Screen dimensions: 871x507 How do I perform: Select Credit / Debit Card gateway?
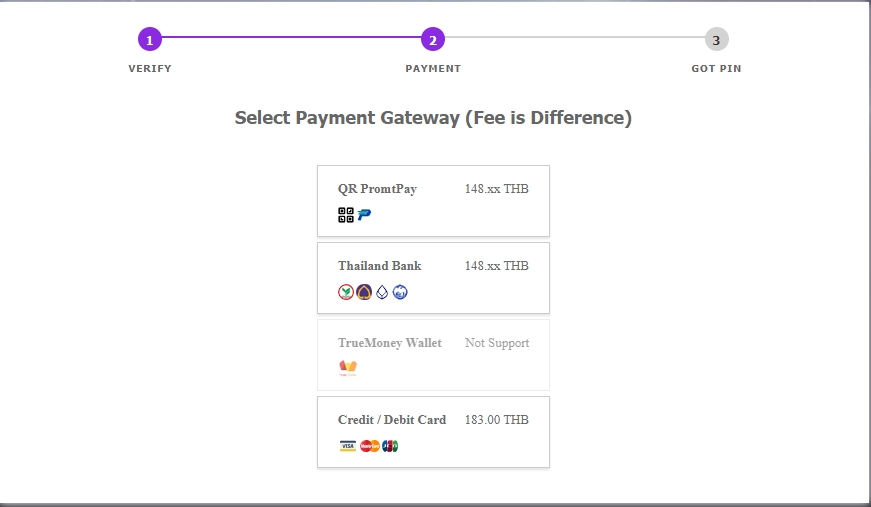[433, 432]
